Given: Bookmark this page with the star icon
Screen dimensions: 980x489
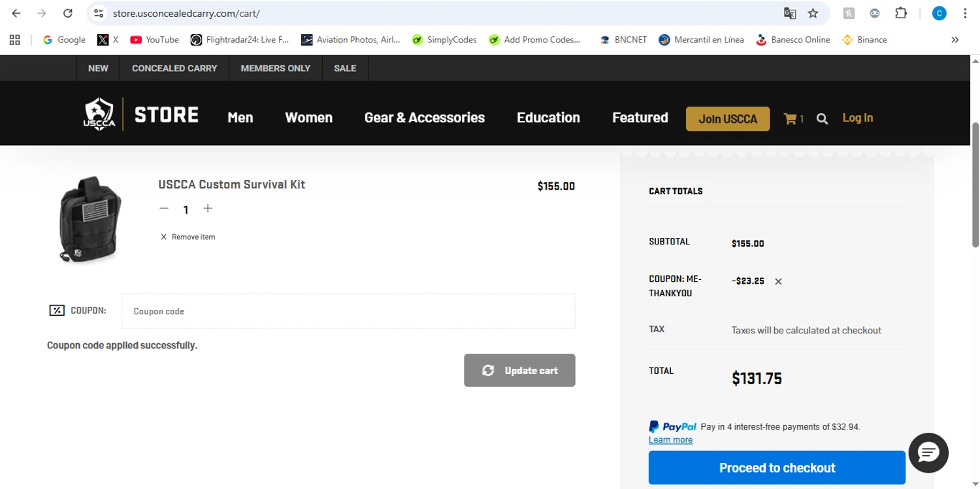Looking at the screenshot, I should (x=813, y=13).
